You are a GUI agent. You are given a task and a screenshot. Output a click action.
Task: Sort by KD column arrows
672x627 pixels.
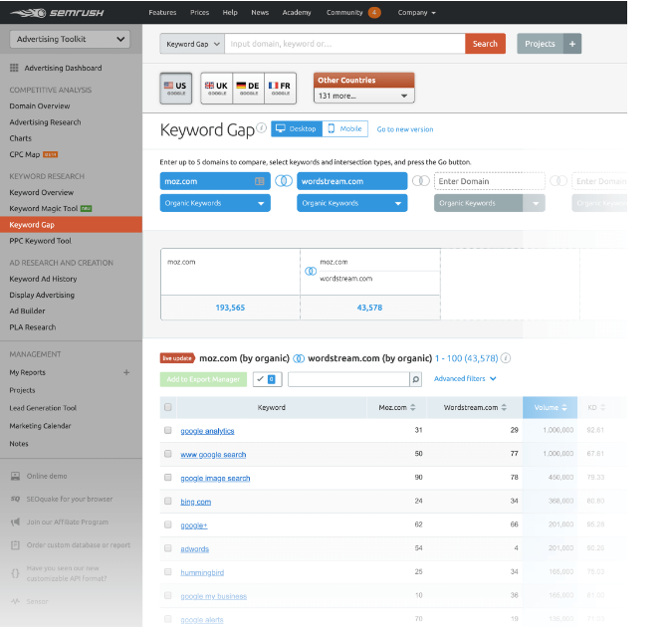point(603,407)
